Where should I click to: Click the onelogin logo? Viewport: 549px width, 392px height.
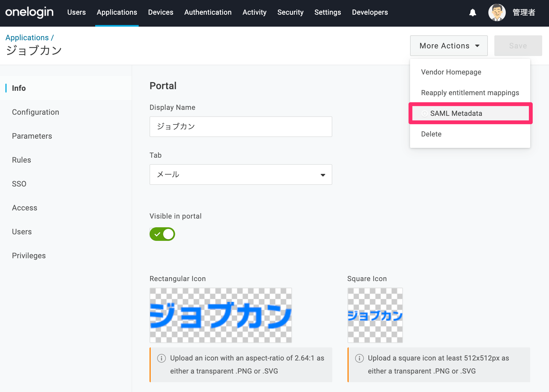(x=29, y=12)
